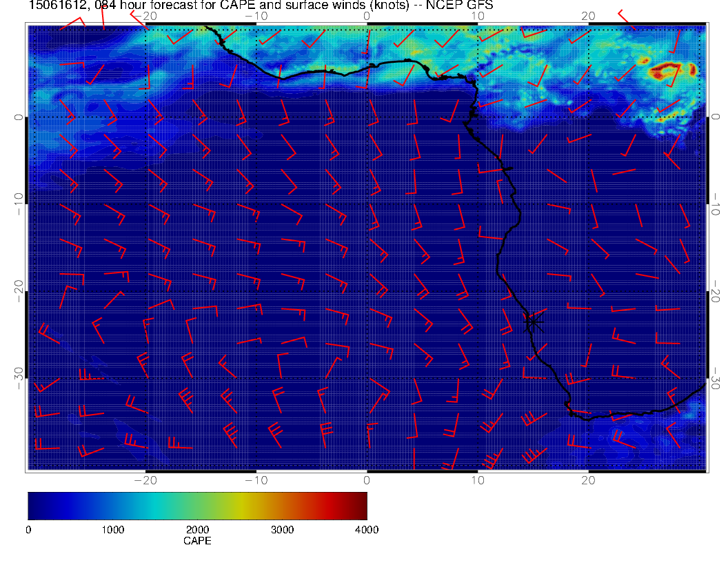Select the 1000 tick label on the colorbar
728x563 pixels.
pyautogui.click(x=112, y=530)
